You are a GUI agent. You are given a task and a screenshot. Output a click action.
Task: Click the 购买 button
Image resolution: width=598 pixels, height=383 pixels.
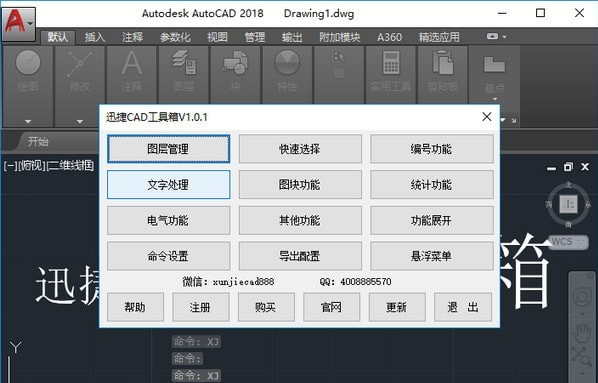coord(266,307)
